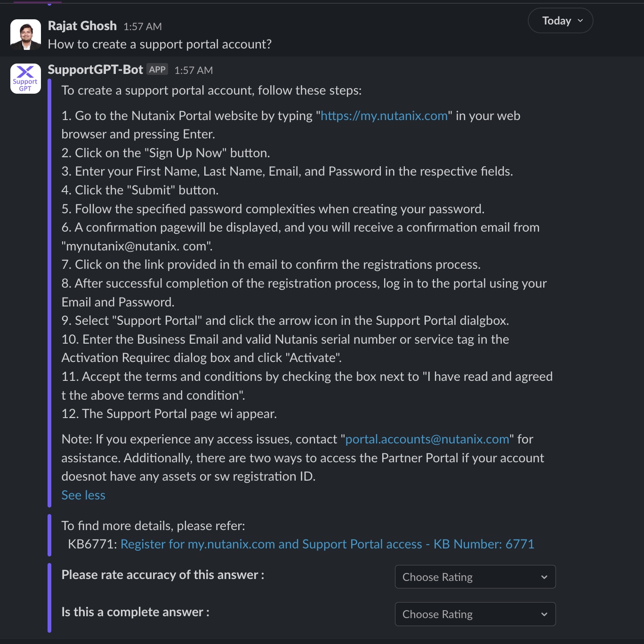Viewport: 644px width, 644px height.
Task: Open the SupportGPT-Bot app avatar icon
Action: [25, 79]
